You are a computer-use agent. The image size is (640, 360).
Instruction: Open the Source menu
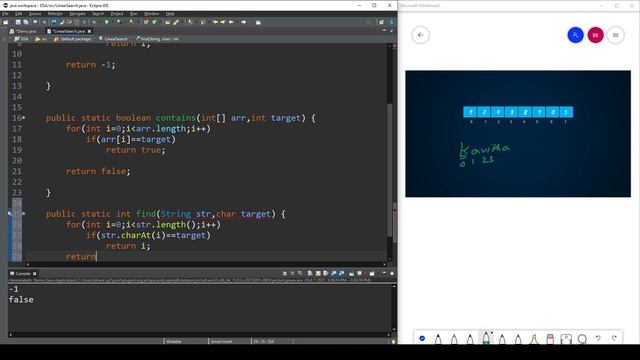pos(35,14)
